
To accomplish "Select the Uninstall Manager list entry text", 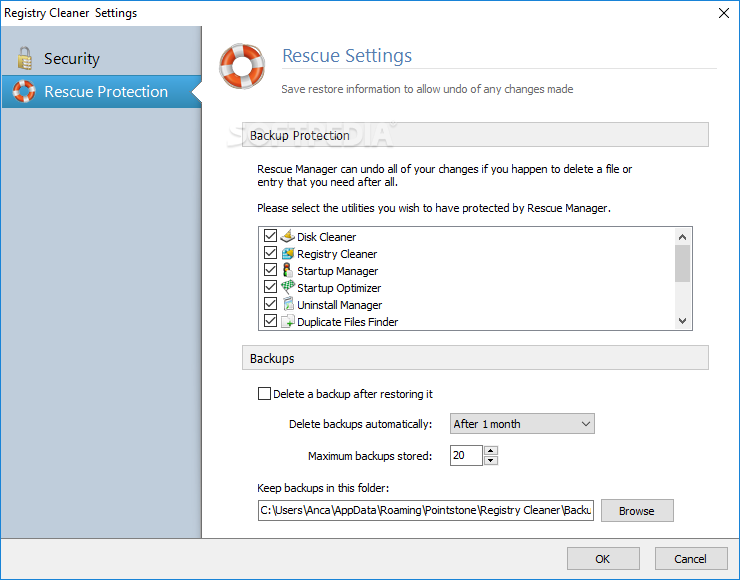I will (339, 305).
